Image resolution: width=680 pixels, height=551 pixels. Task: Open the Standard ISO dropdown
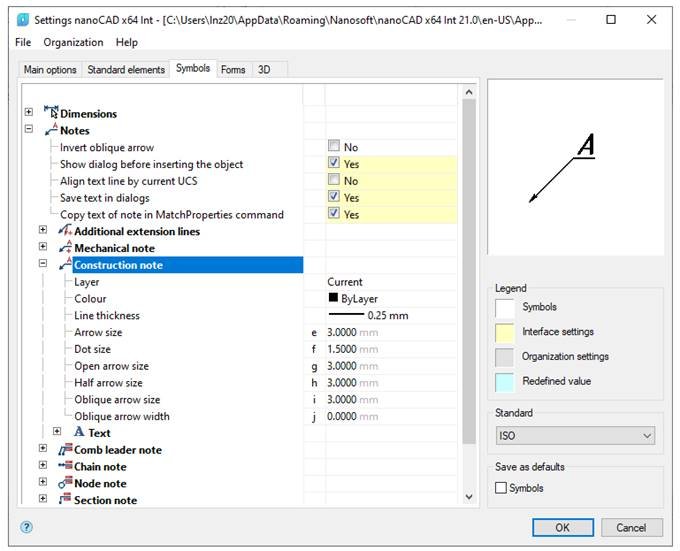[575, 436]
